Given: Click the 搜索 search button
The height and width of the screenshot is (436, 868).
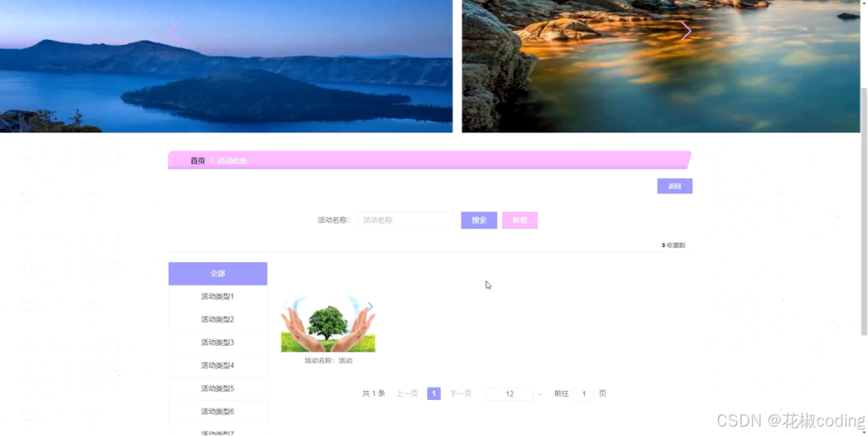Looking at the screenshot, I should (479, 220).
